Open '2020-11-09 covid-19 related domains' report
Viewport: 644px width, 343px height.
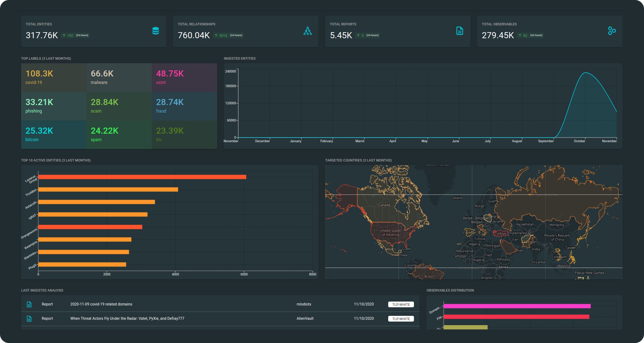click(x=101, y=304)
